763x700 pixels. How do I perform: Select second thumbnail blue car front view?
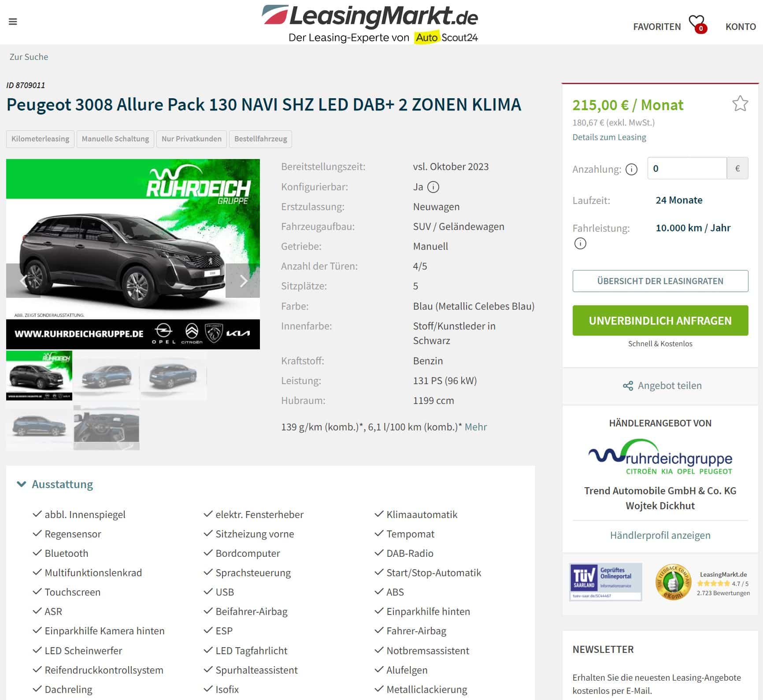107,375
